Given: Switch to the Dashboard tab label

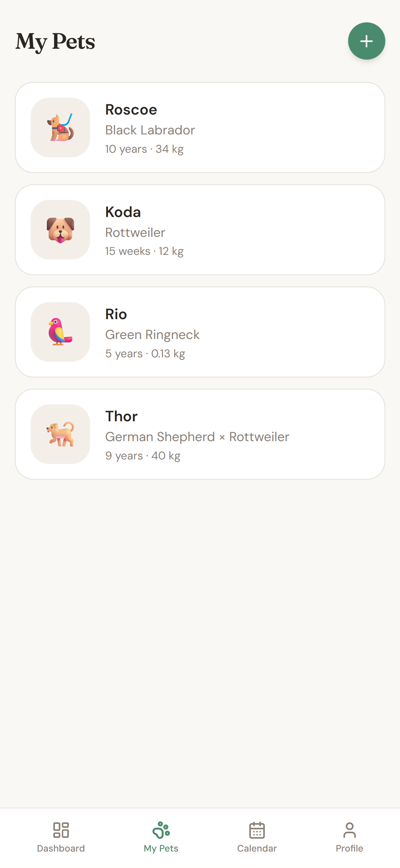Looking at the screenshot, I should (x=61, y=848).
